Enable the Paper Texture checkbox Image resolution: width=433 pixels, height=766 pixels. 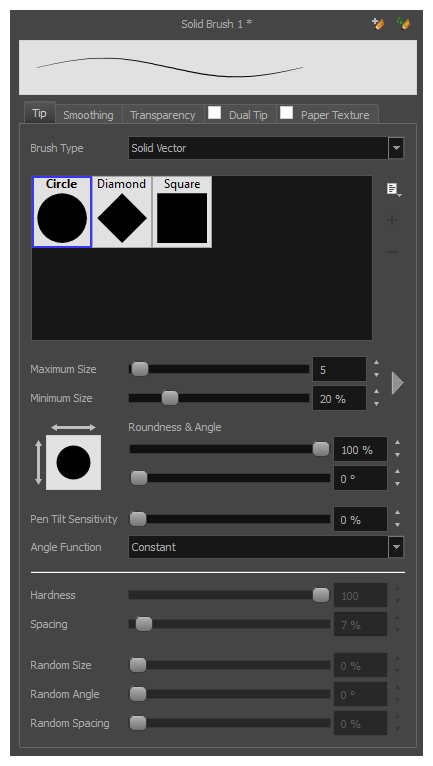tap(286, 113)
